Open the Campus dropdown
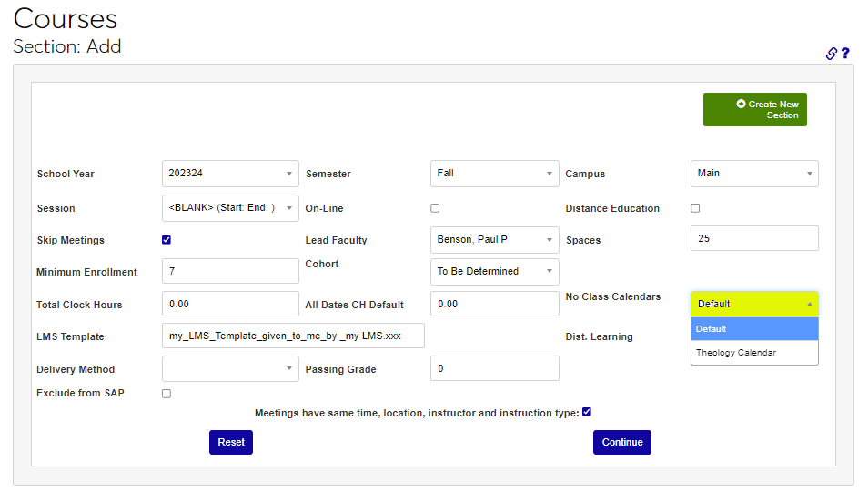Image resolution: width=868 pixels, height=501 pixels. (754, 174)
